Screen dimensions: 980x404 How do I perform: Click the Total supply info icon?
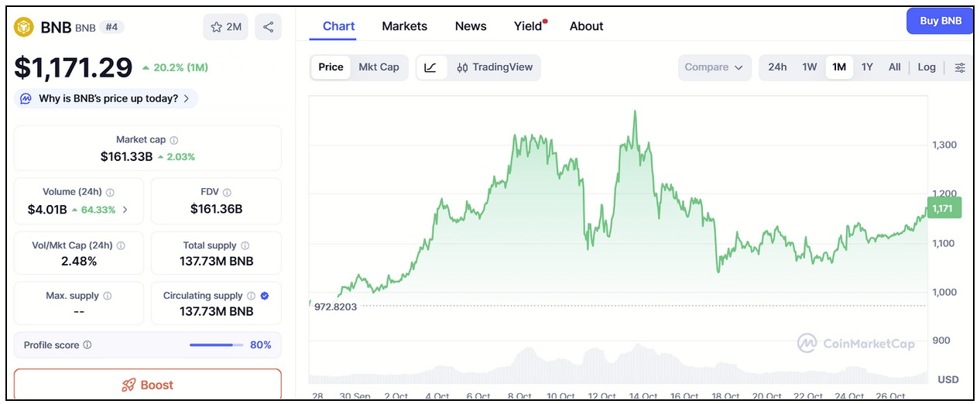point(245,245)
